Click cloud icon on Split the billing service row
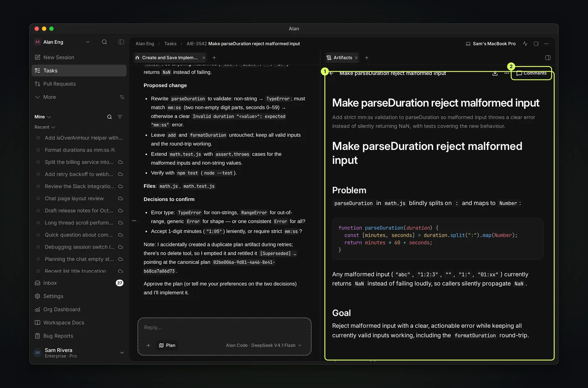 tap(120, 162)
